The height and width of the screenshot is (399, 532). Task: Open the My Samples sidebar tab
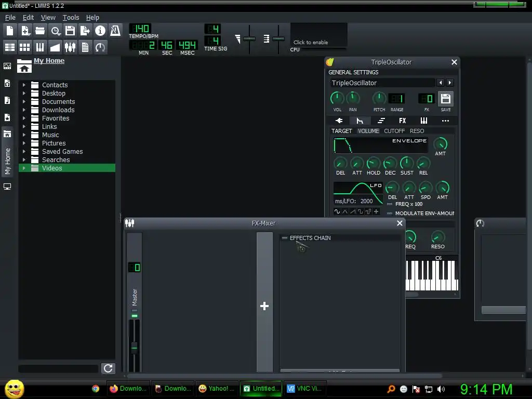tap(7, 100)
